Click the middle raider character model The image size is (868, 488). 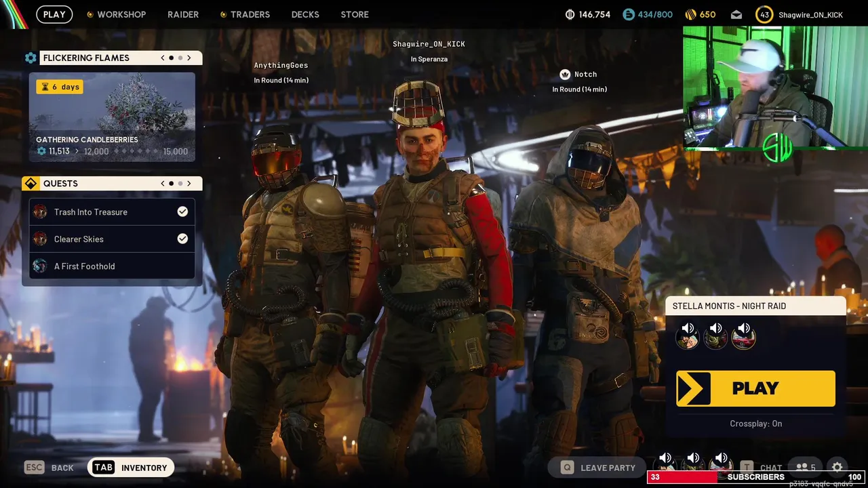click(x=432, y=271)
